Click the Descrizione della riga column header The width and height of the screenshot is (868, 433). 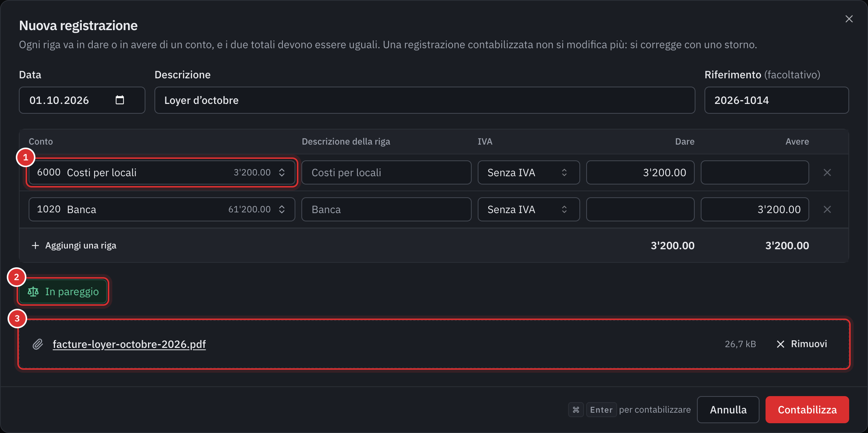346,142
